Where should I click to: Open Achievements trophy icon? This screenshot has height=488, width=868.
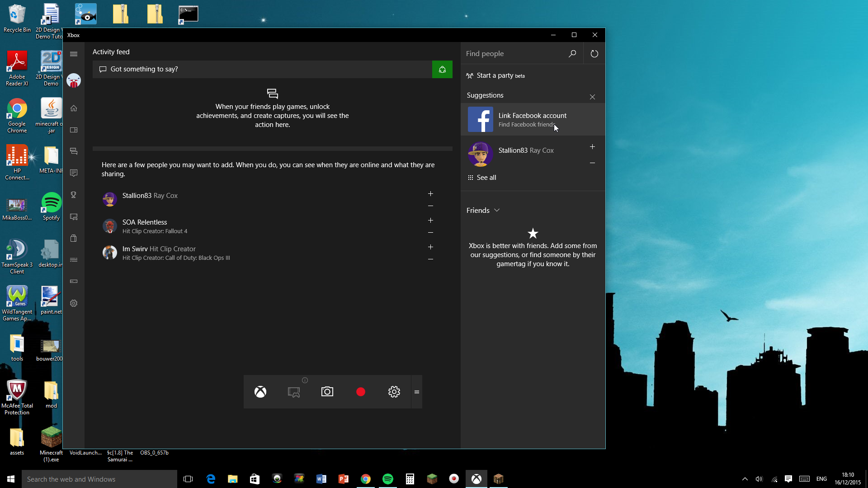pos(74,195)
